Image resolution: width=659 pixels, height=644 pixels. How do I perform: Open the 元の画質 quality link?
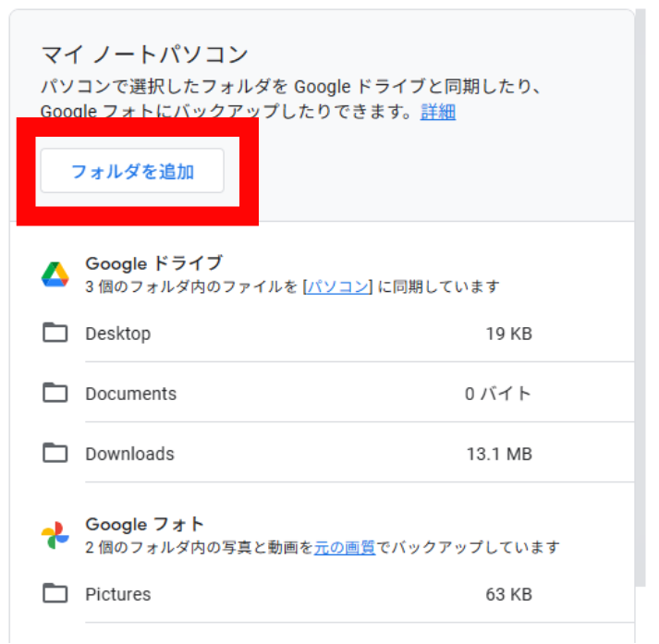pyautogui.click(x=345, y=547)
